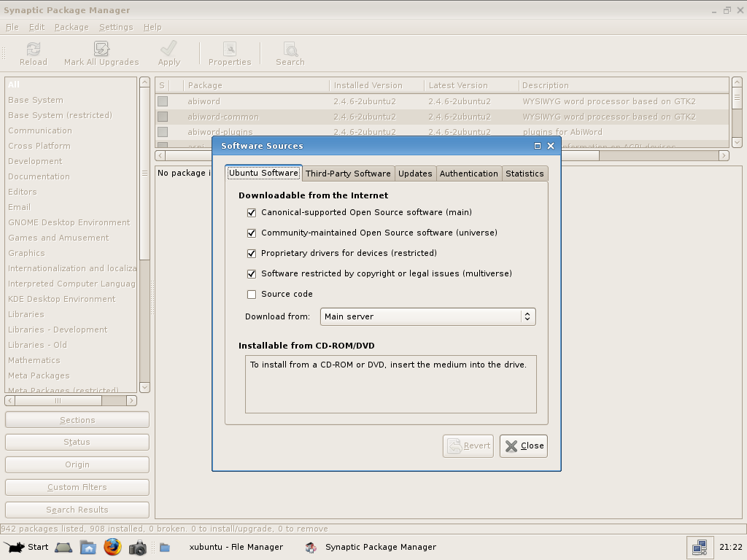Click category list scroll-down arrow
Screen dimensions: 747x560
pyautogui.click(x=145, y=387)
